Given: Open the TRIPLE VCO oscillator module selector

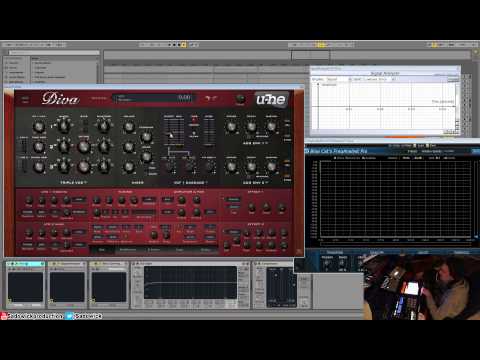Looking at the screenshot, I should (73, 183).
